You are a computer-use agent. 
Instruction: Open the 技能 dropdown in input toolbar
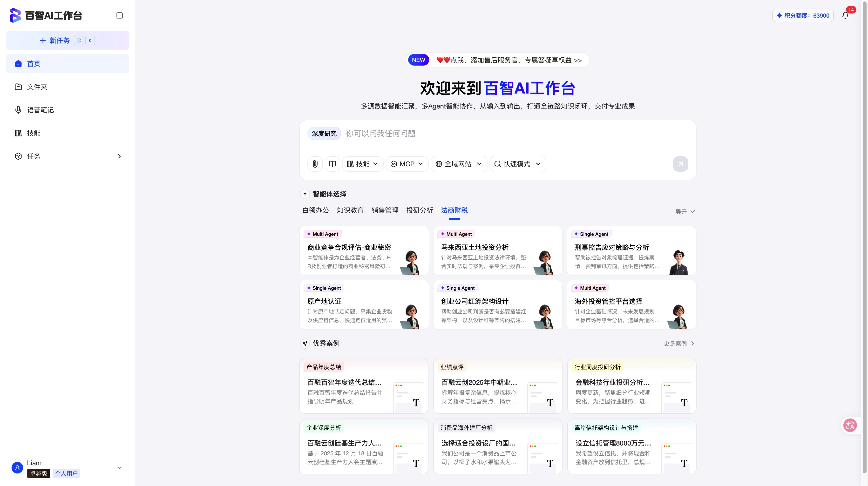point(363,164)
